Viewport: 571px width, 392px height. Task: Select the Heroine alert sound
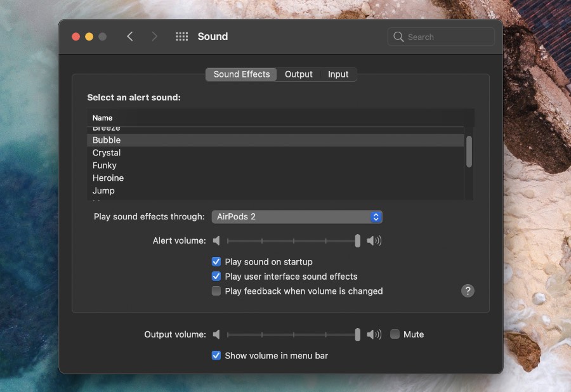[275, 178]
